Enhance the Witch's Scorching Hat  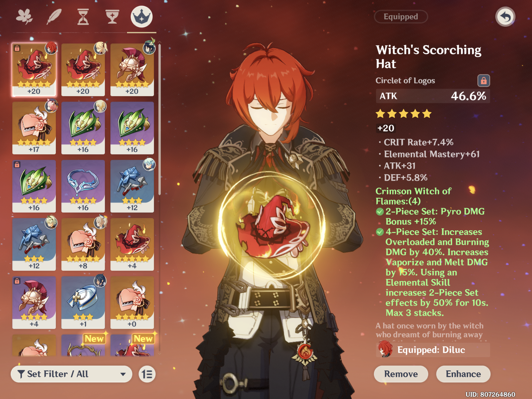(463, 374)
